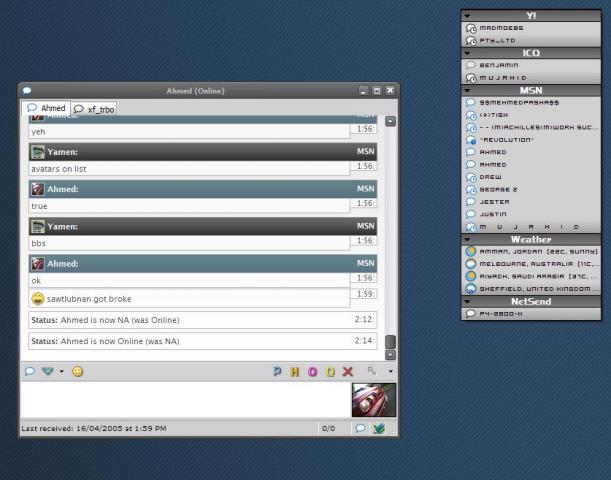This screenshot has height=480, width=611.
Task: Click the speech bubble icon in the chat toolbar
Action: pyautogui.click(x=30, y=371)
